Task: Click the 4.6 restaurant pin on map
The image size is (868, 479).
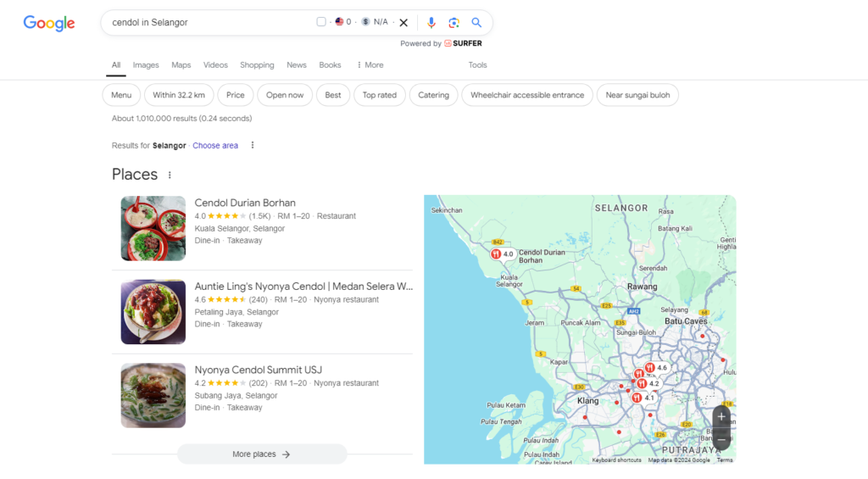Action: pyautogui.click(x=655, y=368)
